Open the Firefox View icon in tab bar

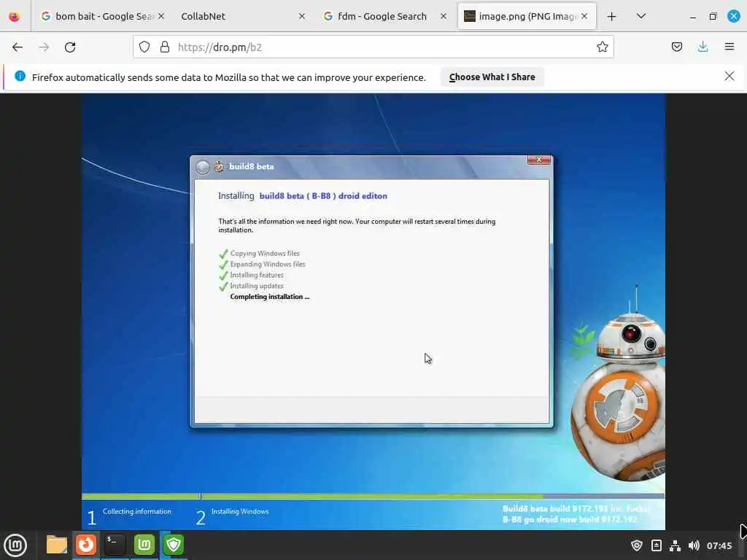[15, 17]
